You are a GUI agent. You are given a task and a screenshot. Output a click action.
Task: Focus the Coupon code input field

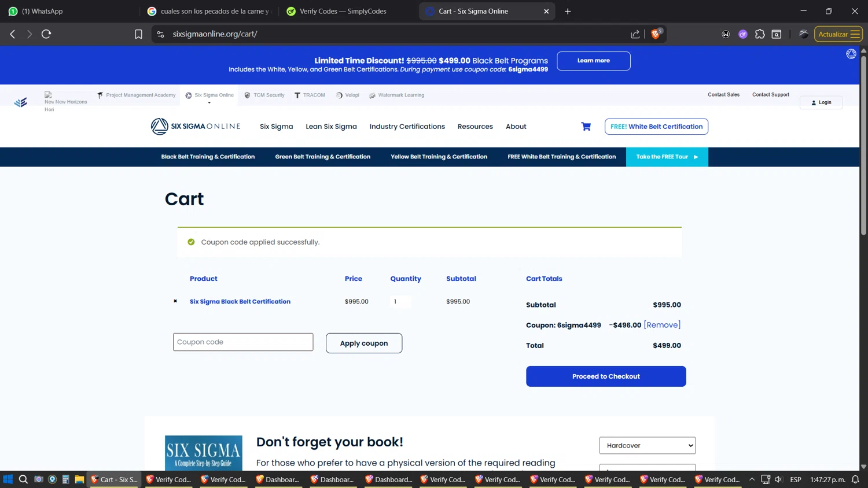243,342
